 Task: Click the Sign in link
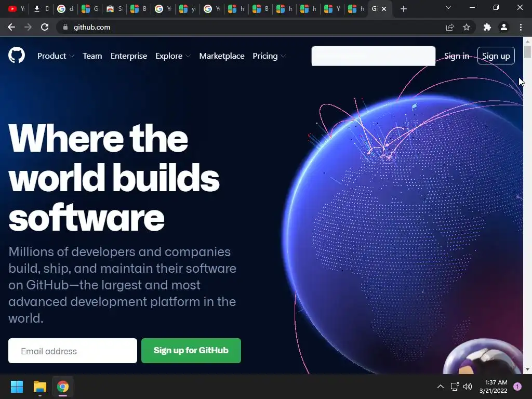pos(457,56)
